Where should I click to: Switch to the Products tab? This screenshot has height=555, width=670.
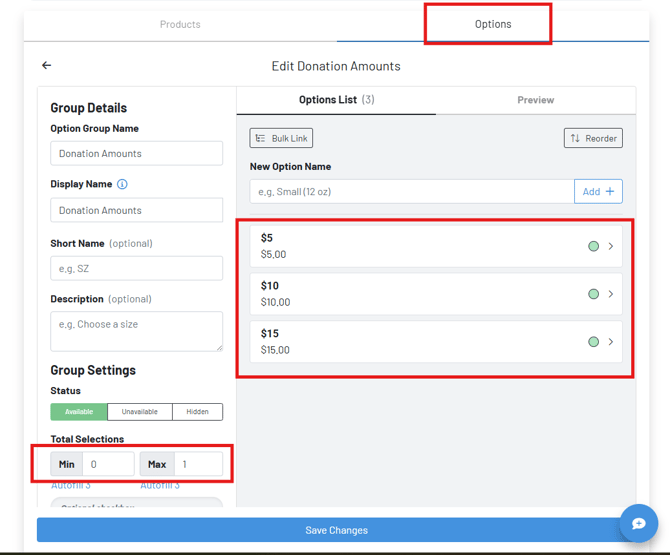180,24
